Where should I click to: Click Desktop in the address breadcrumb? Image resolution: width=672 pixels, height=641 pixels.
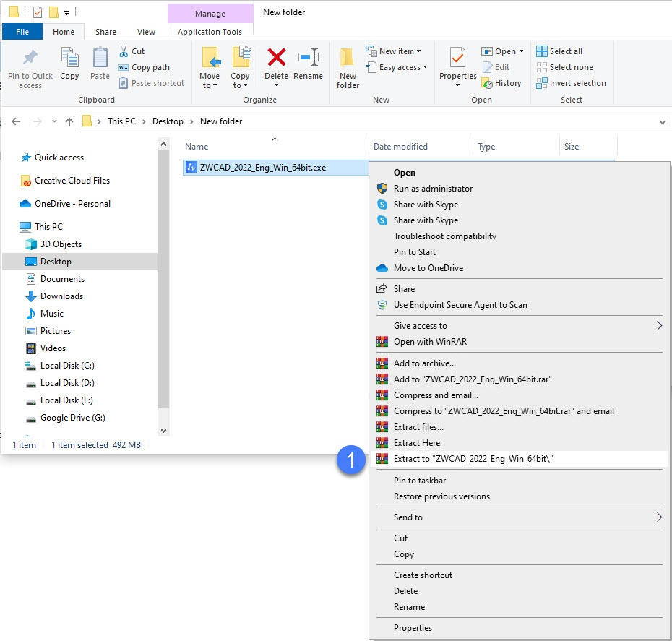click(168, 121)
